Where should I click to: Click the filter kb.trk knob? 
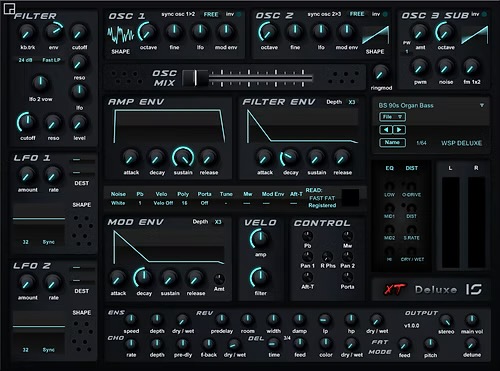point(27,32)
